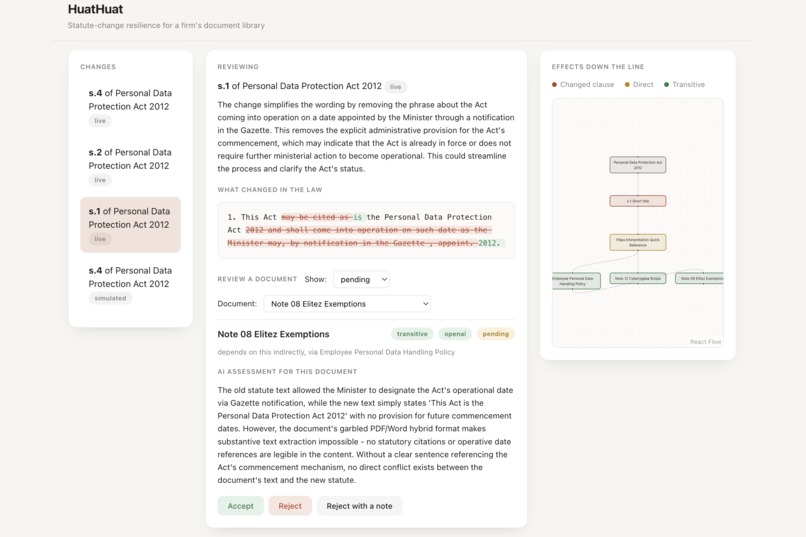Click the yellow pending status badge
The image size is (806, 537).
(x=496, y=334)
